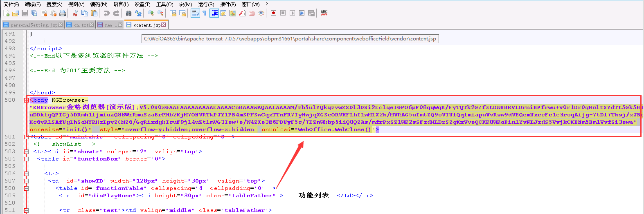
Task: Click the Save All icon
Action: (x=34, y=13)
